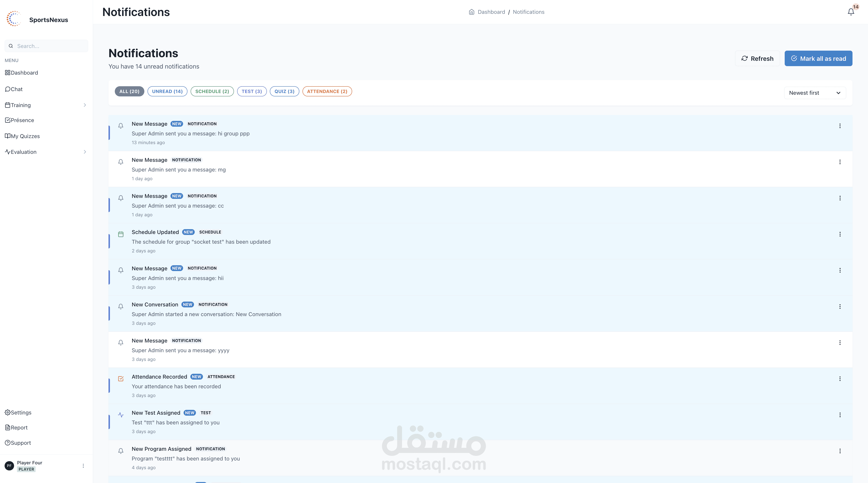868x483 pixels.
Task: Open three-dot menu for the 'hi group ppp' message
Action: click(x=840, y=126)
